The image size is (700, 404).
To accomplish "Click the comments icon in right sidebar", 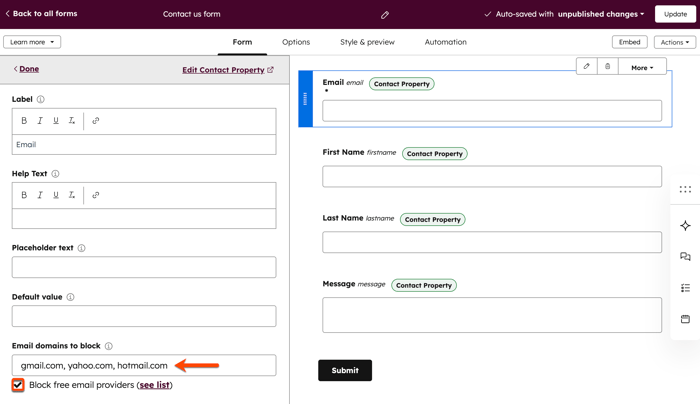I will pos(685,257).
